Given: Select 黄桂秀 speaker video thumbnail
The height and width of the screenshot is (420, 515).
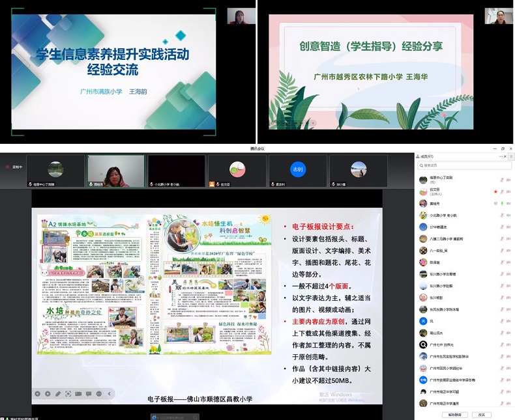Looking at the screenshot, I should 116,171.
